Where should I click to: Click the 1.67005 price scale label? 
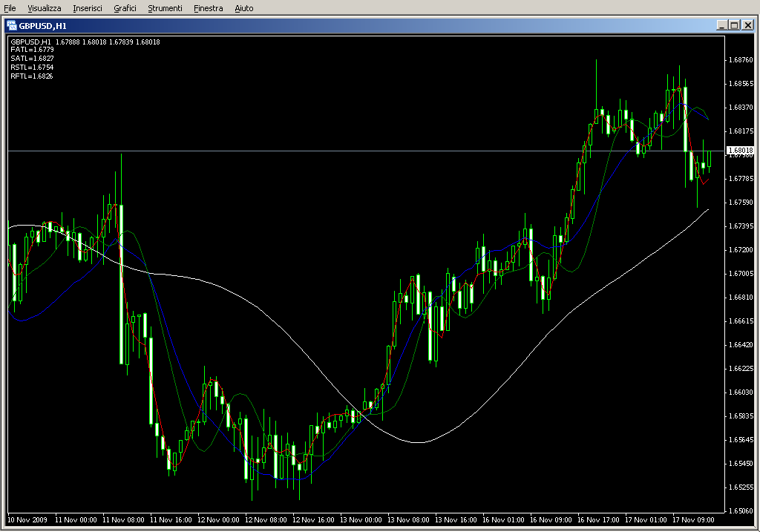(x=741, y=273)
